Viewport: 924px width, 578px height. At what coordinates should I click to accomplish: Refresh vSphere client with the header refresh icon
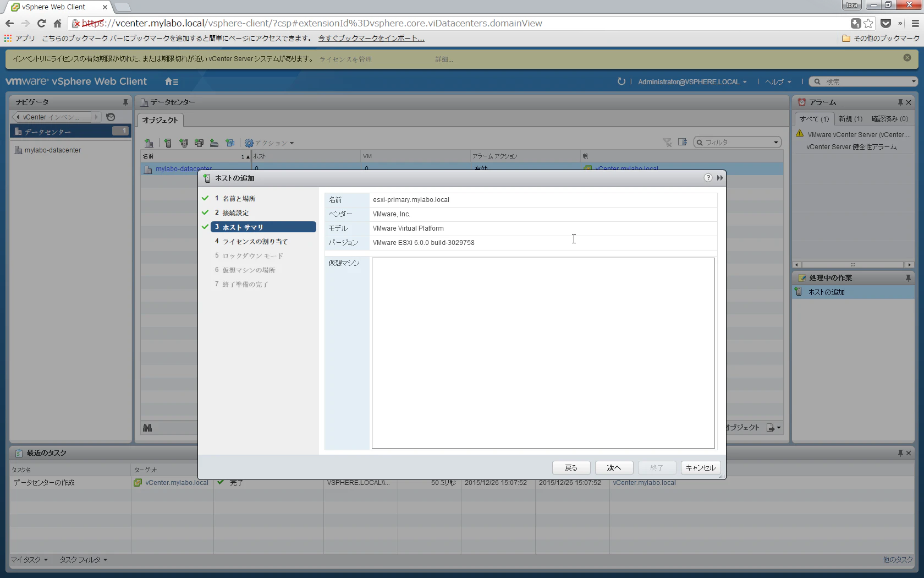click(x=621, y=81)
